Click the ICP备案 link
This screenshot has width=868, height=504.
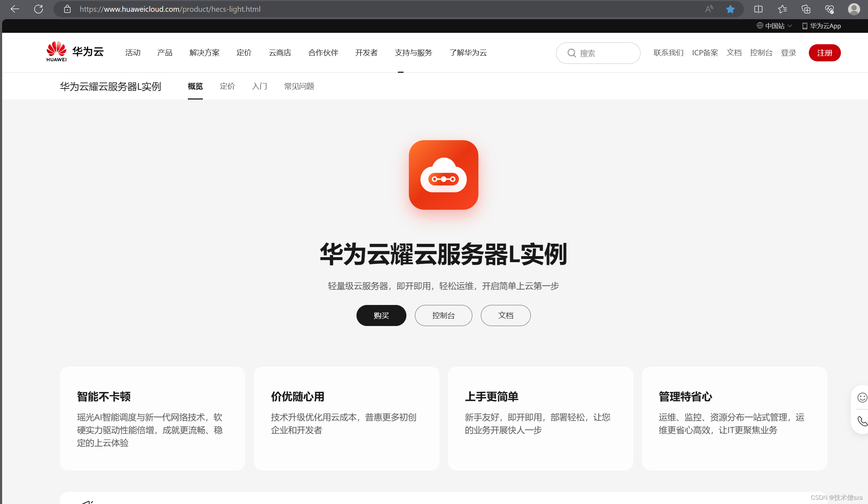coord(705,52)
